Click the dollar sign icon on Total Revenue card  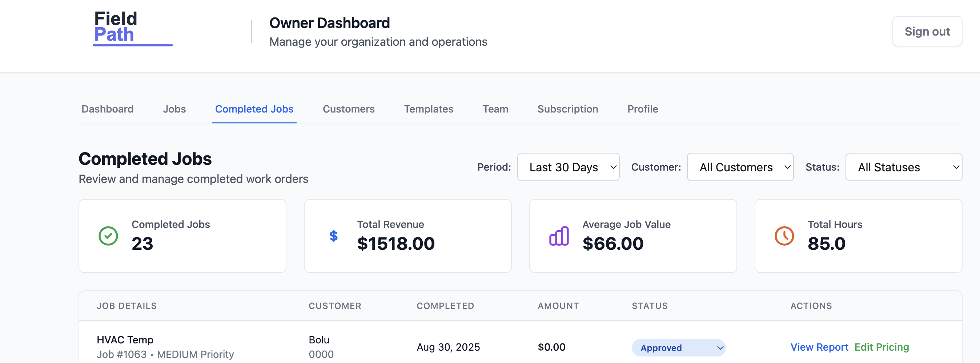click(x=333, y=236)
